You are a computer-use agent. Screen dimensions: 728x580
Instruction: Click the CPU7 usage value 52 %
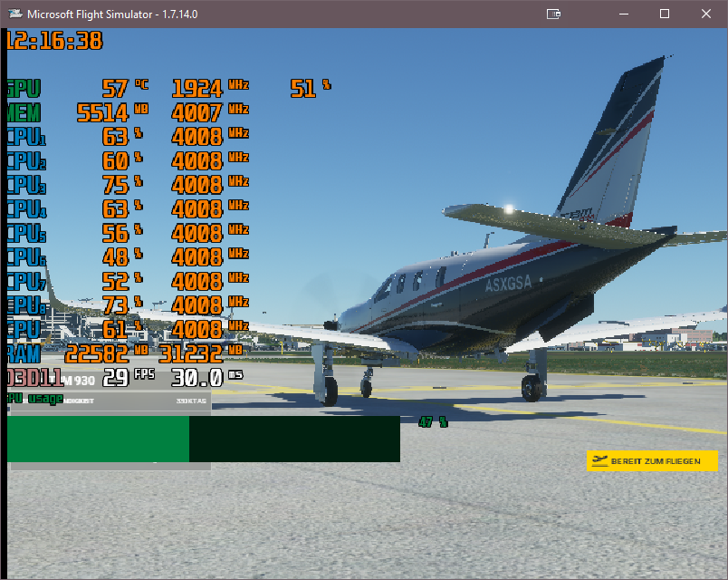pyautogui.click(x=122, y=282)
